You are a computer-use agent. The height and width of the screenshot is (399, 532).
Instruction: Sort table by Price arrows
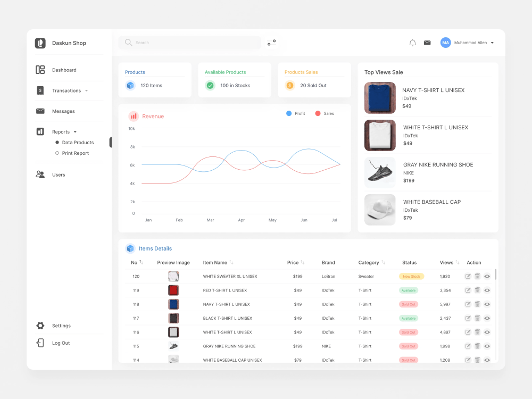[302, 262]
